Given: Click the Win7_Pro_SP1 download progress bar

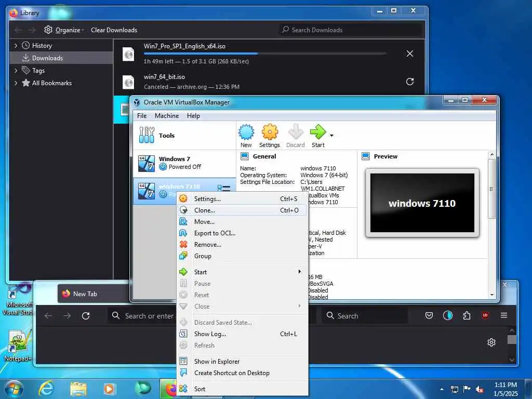Looking at the screenshot, I should 265,54.
